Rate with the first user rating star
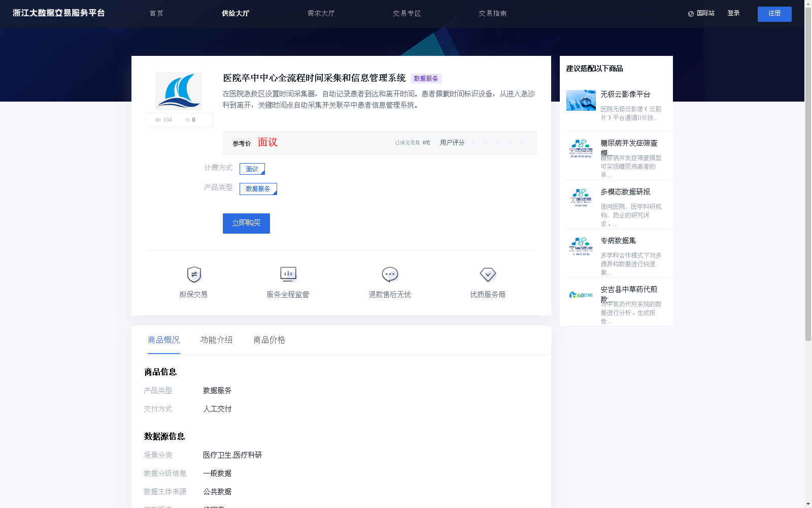Image resolution: width=812 pixels, height=508 pixels. tap(473, 142)
